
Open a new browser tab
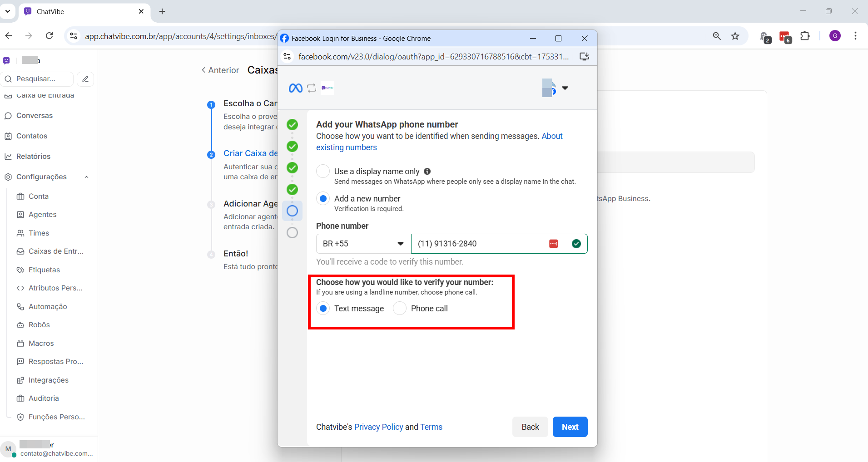[x=162, y=11]
